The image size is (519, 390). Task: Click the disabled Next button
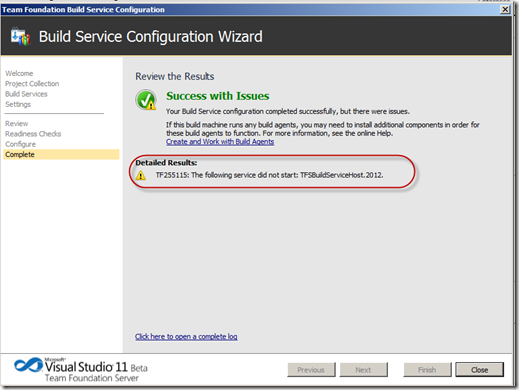[363, 370]
